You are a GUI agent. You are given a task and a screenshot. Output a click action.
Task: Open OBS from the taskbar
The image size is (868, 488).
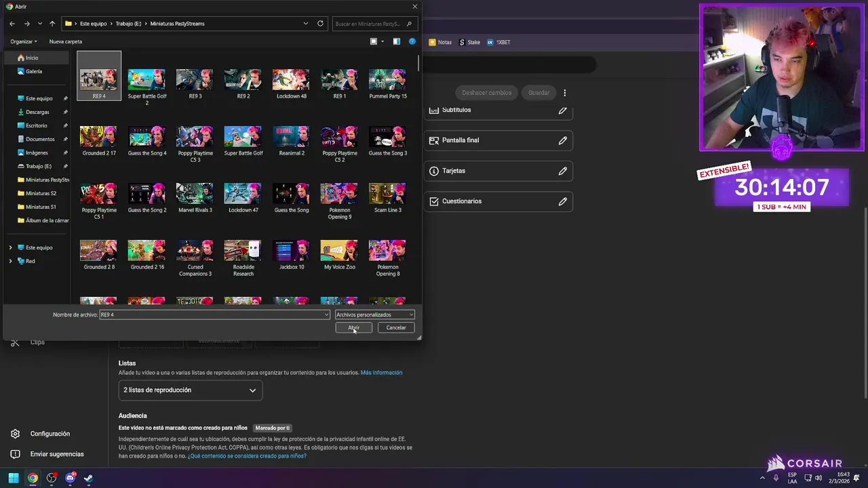[52, 479]
